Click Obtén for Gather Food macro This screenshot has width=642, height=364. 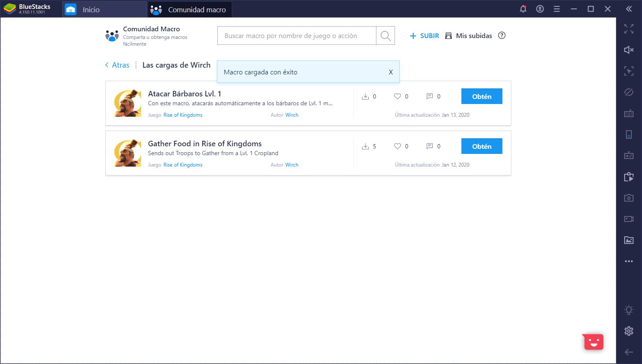[x=482, y=146]
